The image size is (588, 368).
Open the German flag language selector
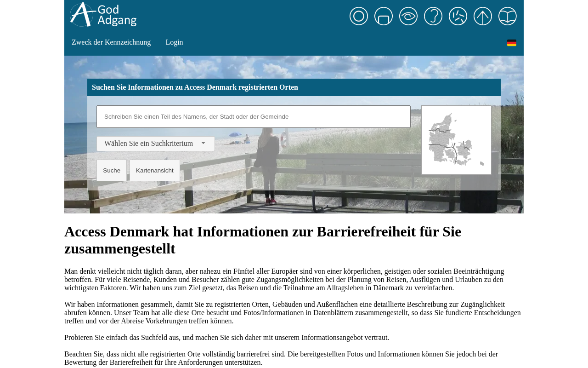click(512, 43)
